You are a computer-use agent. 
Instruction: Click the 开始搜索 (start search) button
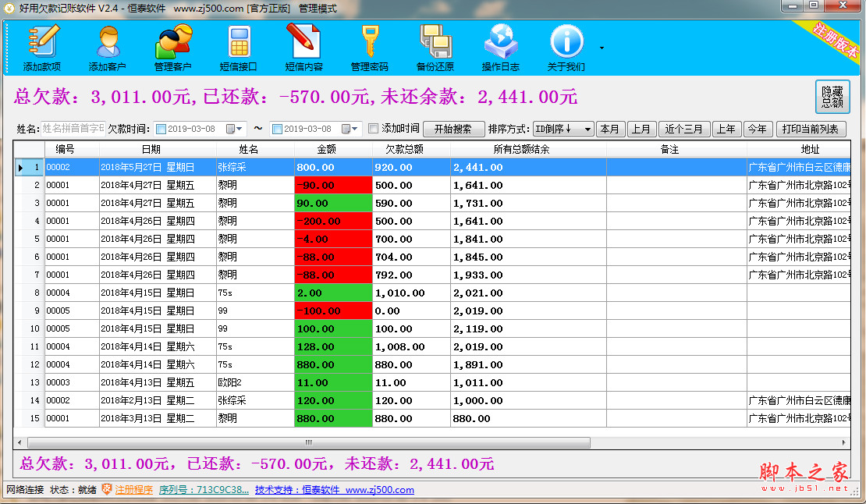pyautogui.click(x=453, y=128)
